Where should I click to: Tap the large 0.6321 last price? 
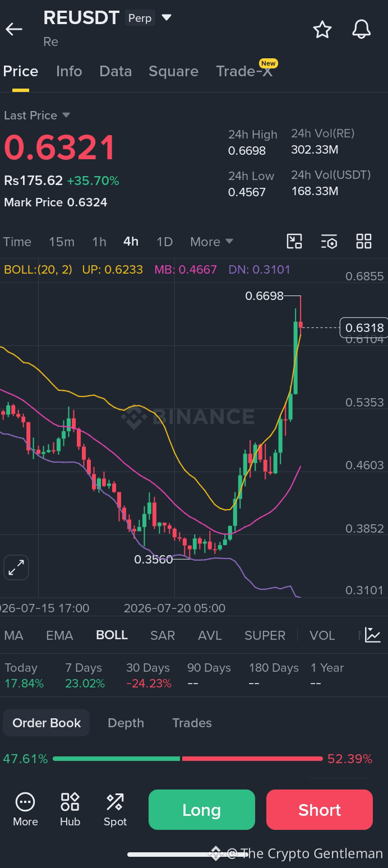click(x=59, y=147)
